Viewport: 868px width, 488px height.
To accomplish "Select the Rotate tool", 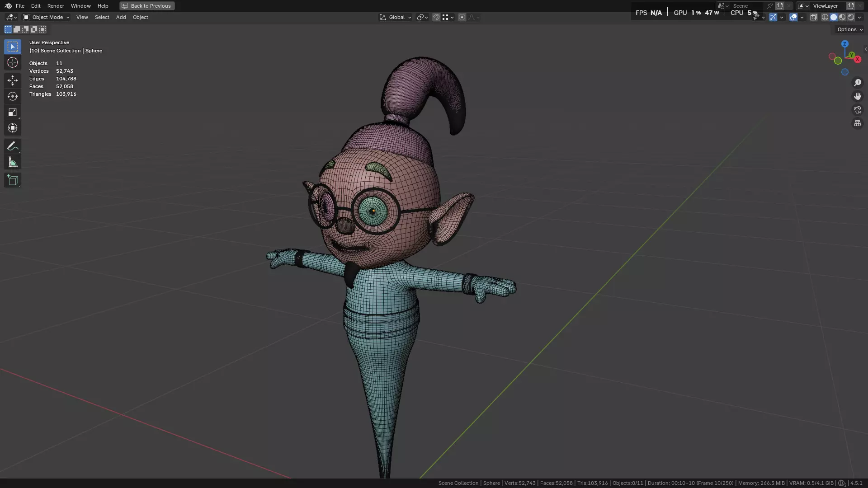I will pyautogui.click(x=13, y=96).
